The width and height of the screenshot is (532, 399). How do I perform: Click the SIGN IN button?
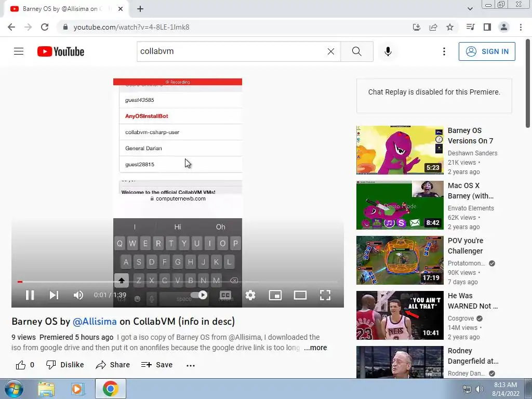[486, 51]
